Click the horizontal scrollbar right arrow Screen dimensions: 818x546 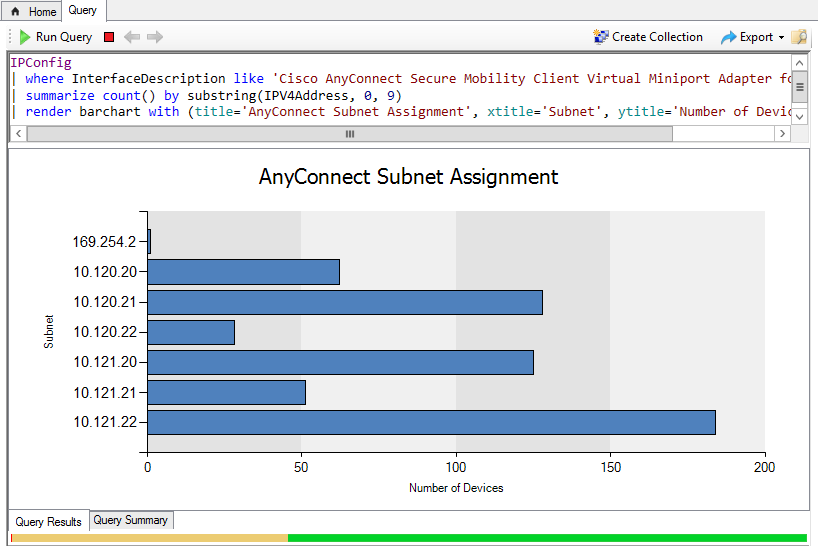782,134
